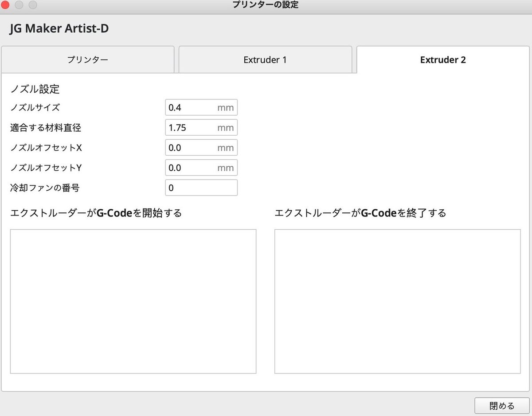Click the red traffic light button
This screenshot has height=416, width=532.
pyautogui.click(x=6, y=5)
